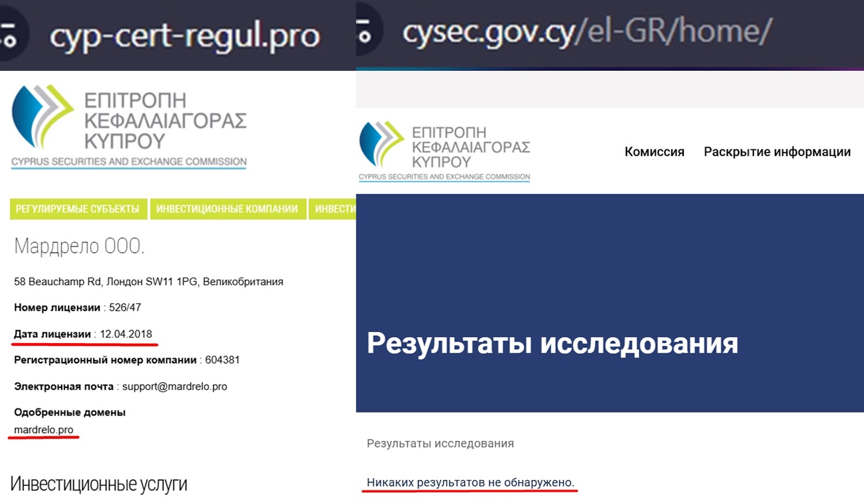Screen dimensions: 864x504
Task: Click the large white Результаты исследования banner heading
Action: point(552,343)
